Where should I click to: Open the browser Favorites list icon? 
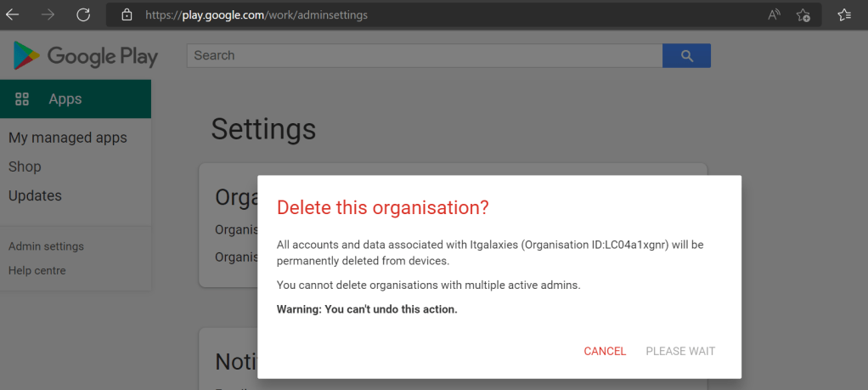(844, 14)
